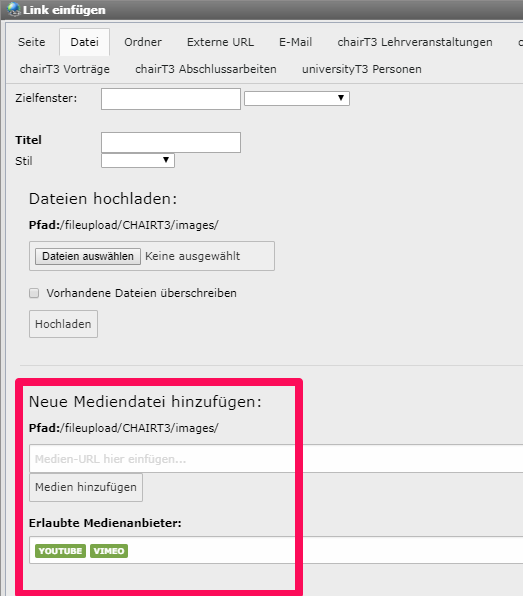Select the VIMEO provider badge
Screen dimensions: 523x596
(109, 551)
